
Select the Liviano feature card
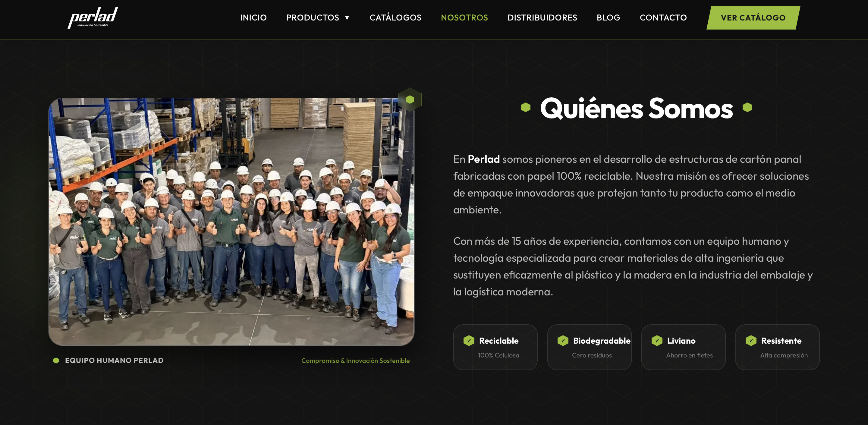click(683, 347)
